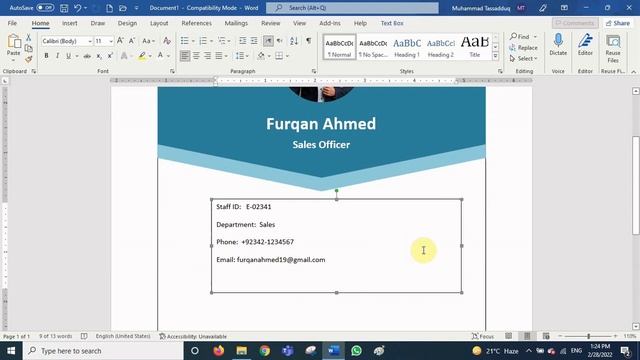Adjust the zoom slider in status bar
This screenshot has height=360, width=640.
589,336
